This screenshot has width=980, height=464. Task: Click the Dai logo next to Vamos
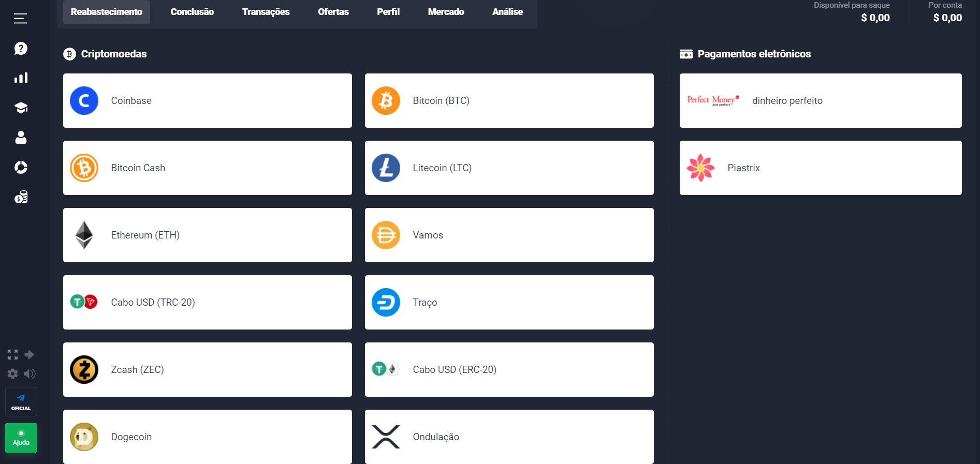(x=386, y=235)
